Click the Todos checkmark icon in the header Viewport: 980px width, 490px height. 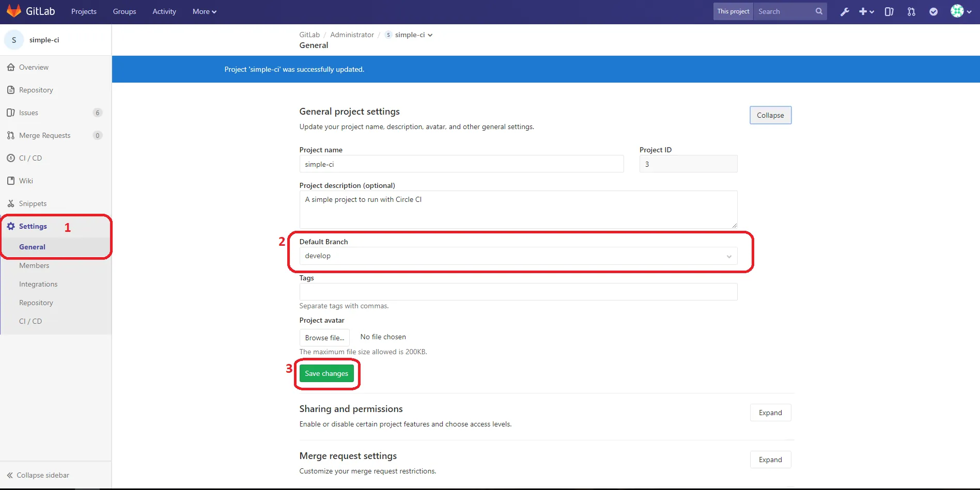[x=933, y=11]
